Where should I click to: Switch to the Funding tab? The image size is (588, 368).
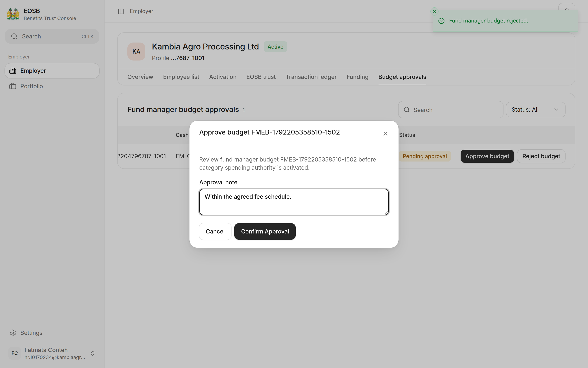point(357,77)
